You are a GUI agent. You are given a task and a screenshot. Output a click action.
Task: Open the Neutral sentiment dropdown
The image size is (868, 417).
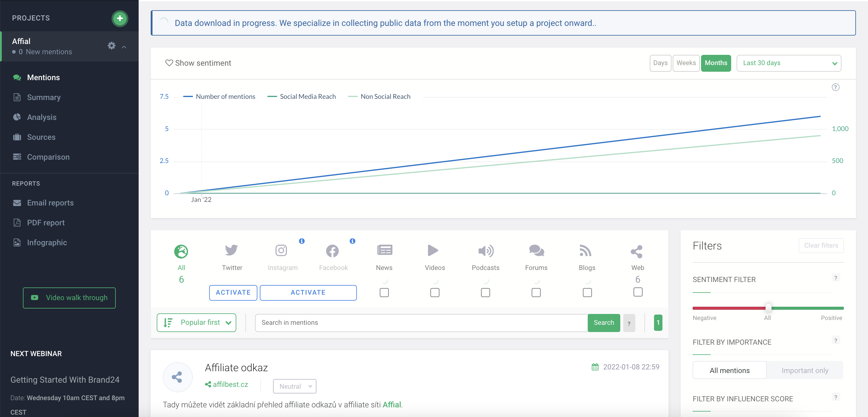click(x=294, y=386)
